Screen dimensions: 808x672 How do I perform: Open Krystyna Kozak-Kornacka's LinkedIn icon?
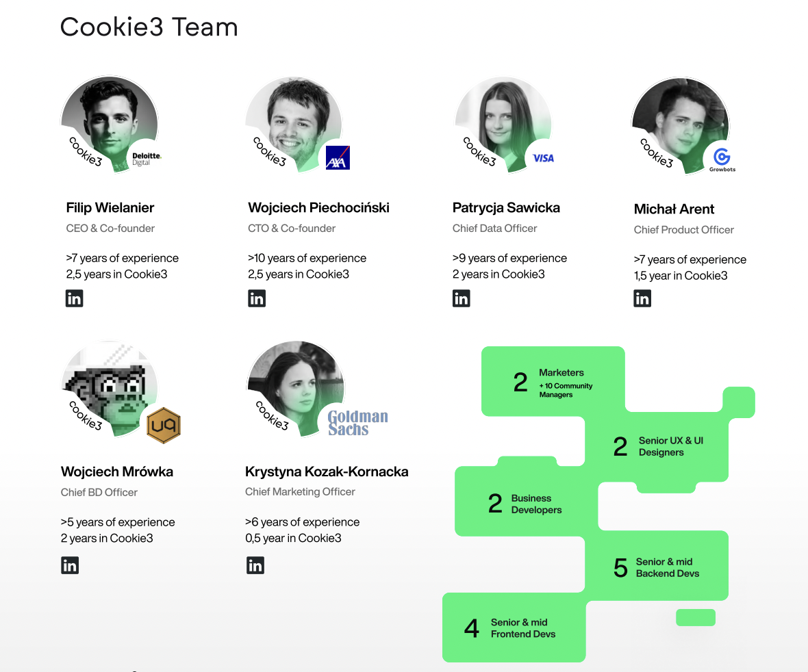(x=255, y=565)
